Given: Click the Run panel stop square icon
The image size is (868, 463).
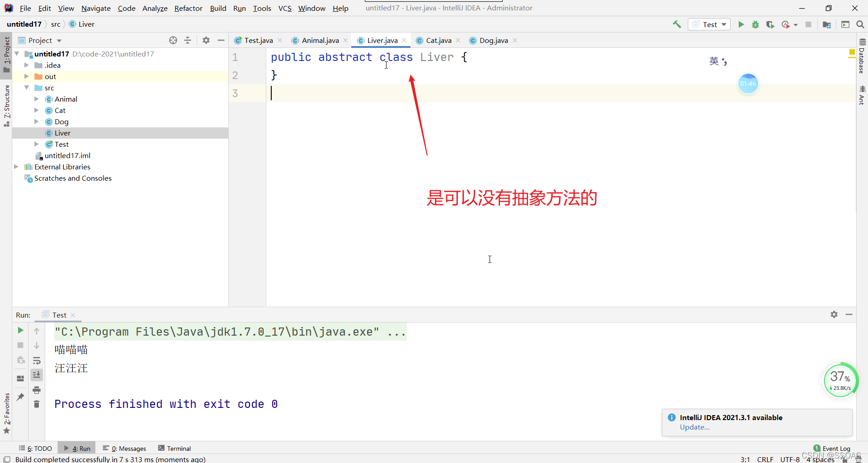Looking at the screenshot, I should click(x=20, y=345).
